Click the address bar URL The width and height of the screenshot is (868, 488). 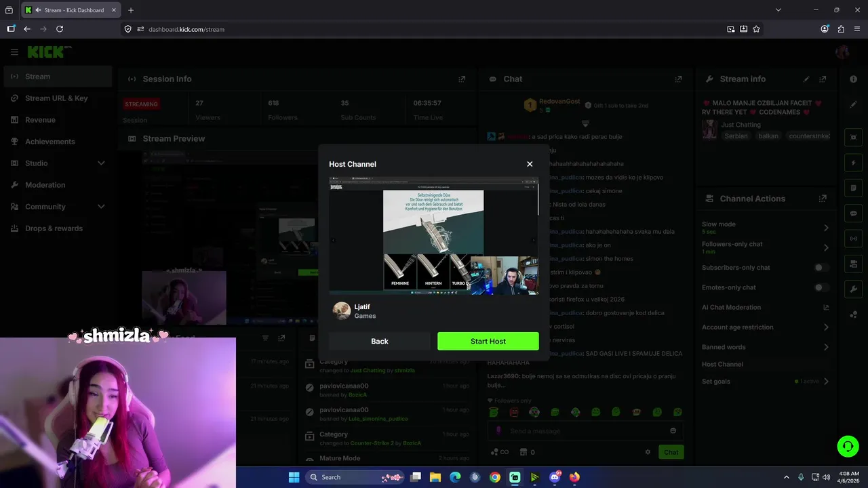(186, 29)
